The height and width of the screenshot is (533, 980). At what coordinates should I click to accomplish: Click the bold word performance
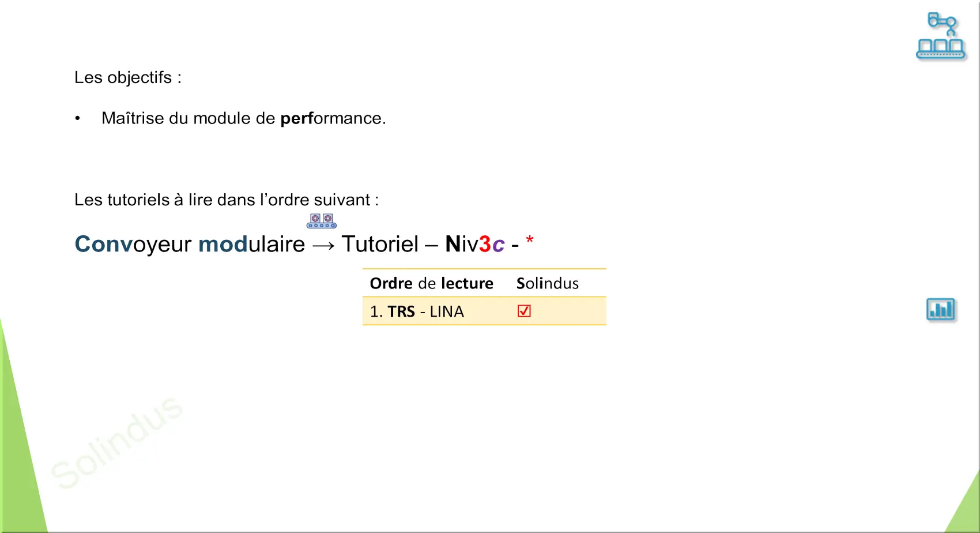(332, 118)
